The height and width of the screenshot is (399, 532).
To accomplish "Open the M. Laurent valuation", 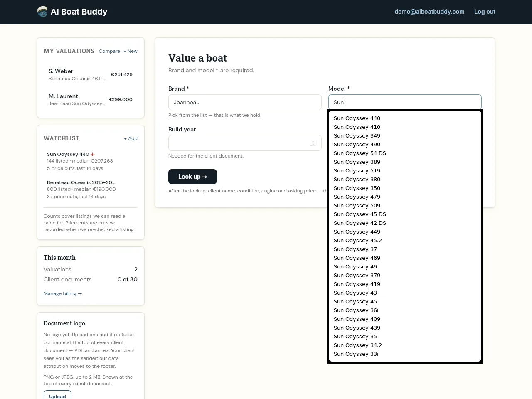I will pos(91,99).
